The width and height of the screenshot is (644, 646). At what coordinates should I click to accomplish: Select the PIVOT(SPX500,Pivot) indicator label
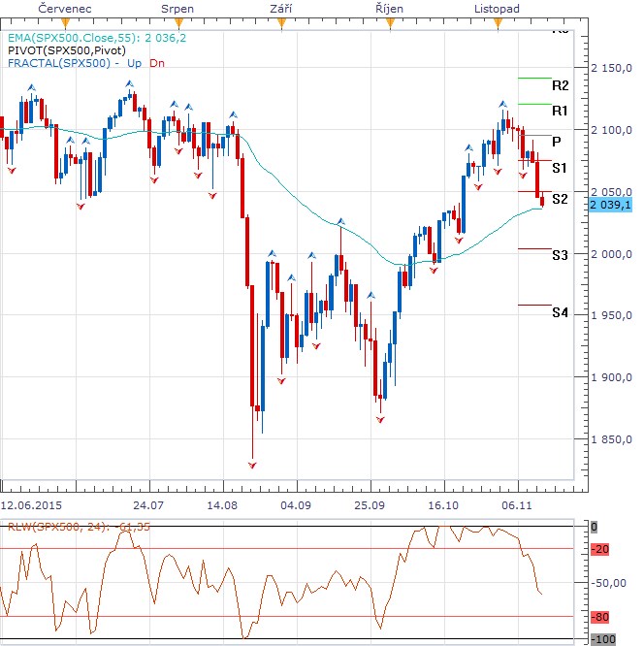click(x=67, y=49)
